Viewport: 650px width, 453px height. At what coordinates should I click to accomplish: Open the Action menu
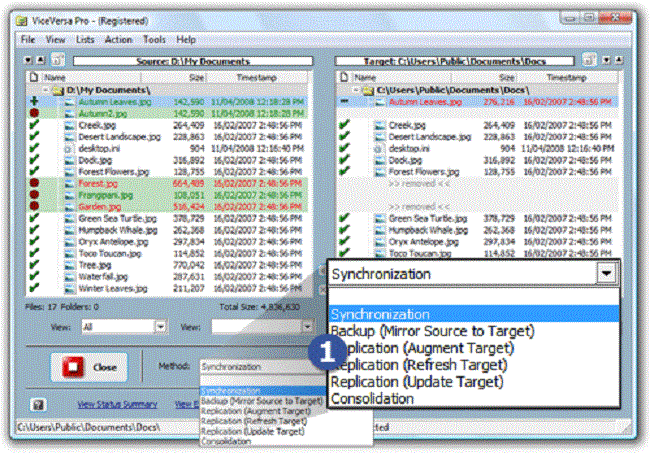coord(118,40)
